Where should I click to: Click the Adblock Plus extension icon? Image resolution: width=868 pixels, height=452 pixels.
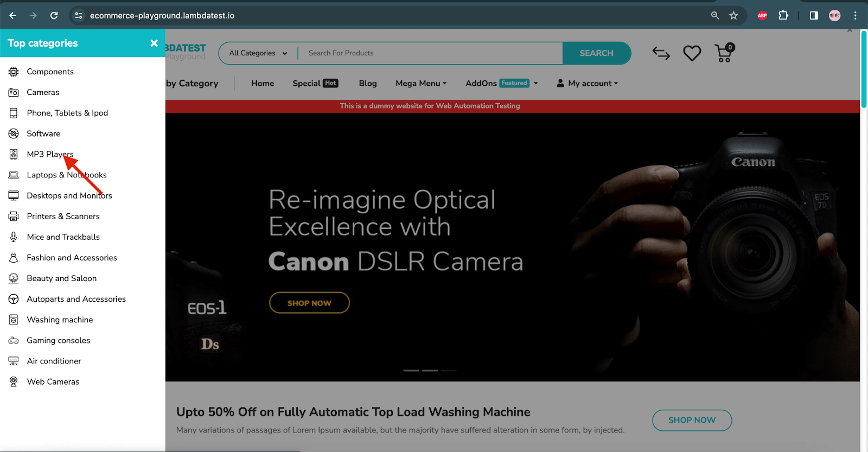point(762,16)
